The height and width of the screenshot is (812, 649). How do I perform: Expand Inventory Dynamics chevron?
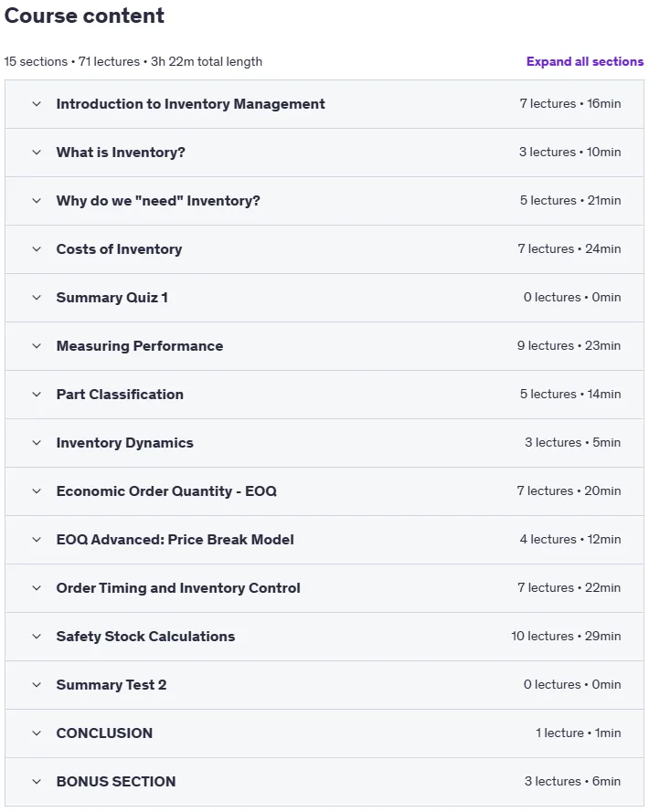click(x=37, y=443)
